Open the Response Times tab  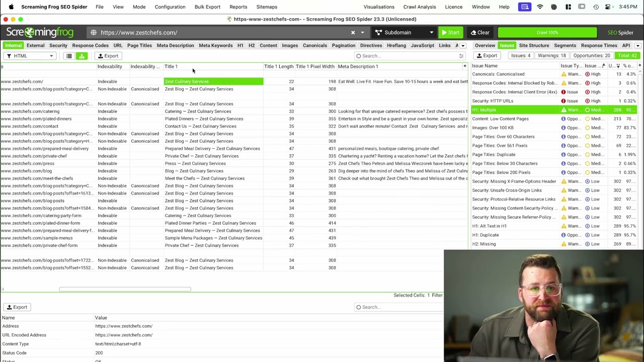(x=599, y=45)
